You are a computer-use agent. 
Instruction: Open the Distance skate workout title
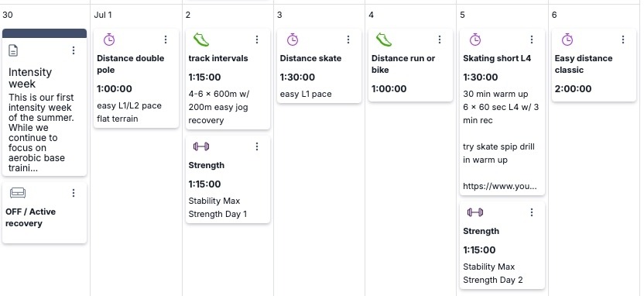pyautogui.click(x=310, y=58)
